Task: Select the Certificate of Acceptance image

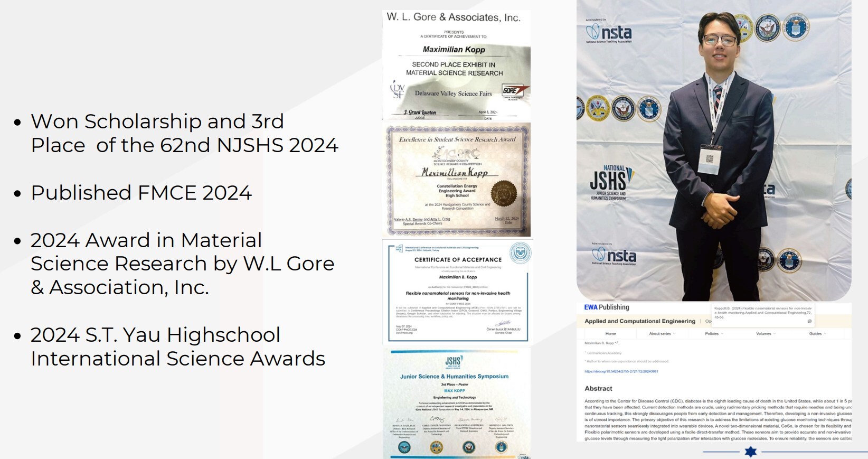Action: pyautogui.click(x=457, y=291)
